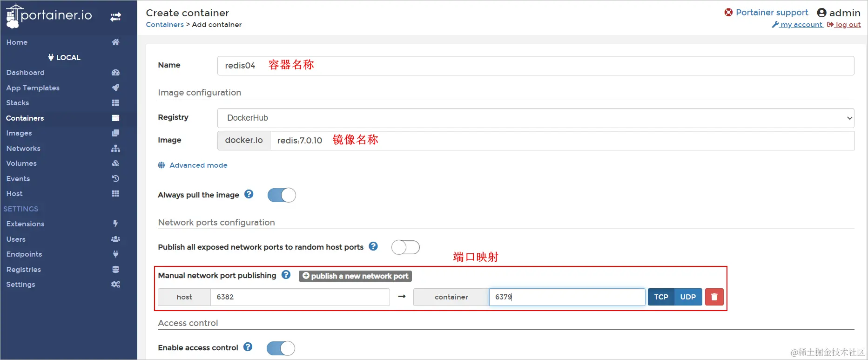The image size is (868, 360).
Task: Open Settings in the sidebar
Action: coord(20,285)
